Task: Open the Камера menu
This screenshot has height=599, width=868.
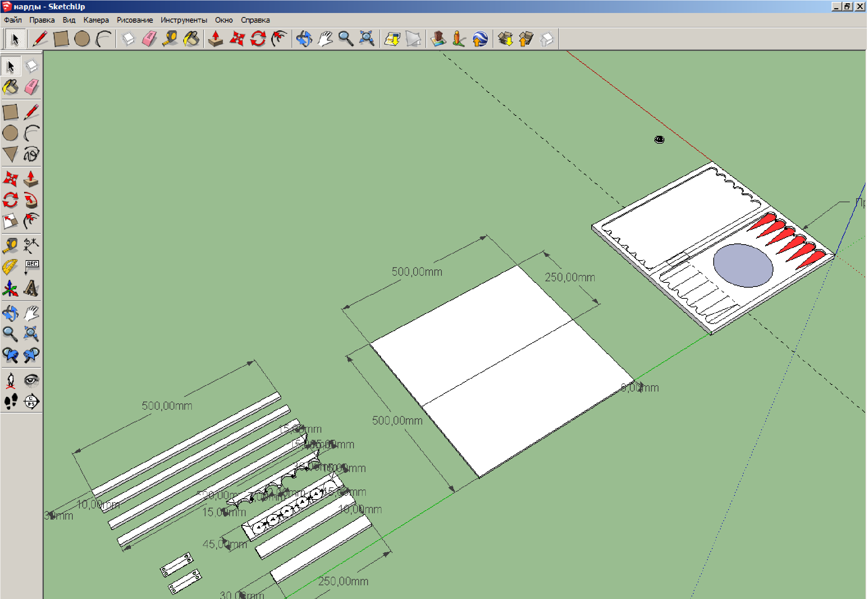Action: pos(96,20)
